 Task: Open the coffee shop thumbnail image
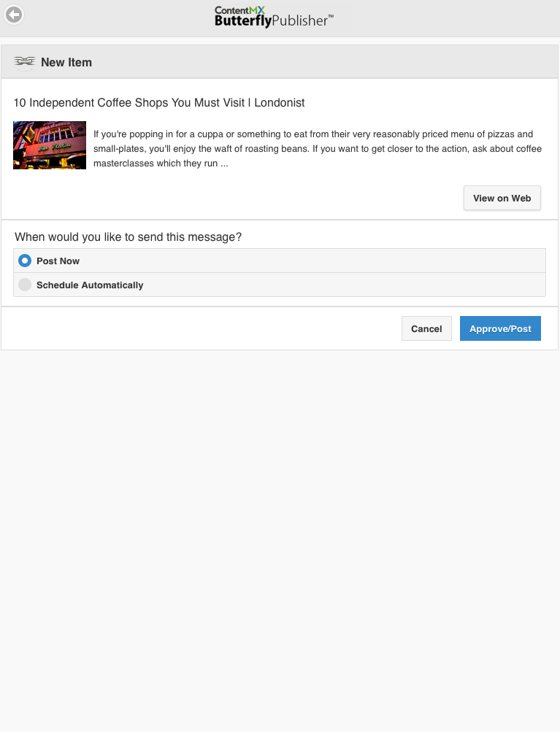(x=50, y=145)
